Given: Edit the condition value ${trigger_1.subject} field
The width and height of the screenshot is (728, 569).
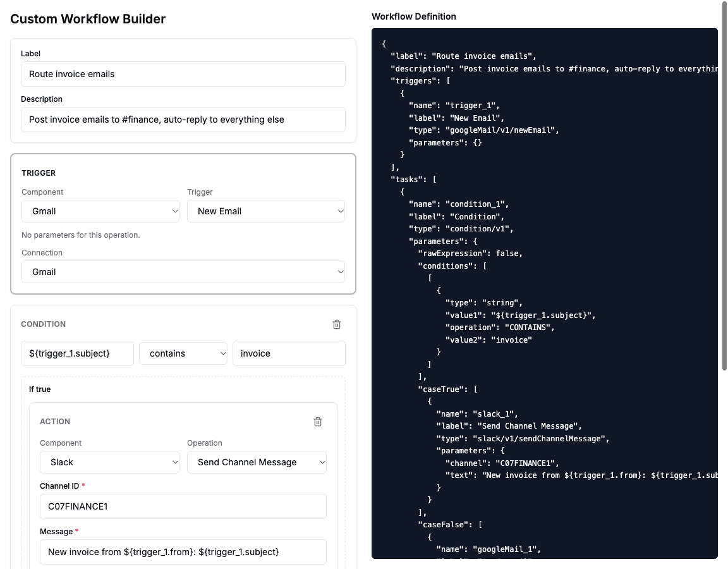Looking at the screenshot, I should coord(77,353).
